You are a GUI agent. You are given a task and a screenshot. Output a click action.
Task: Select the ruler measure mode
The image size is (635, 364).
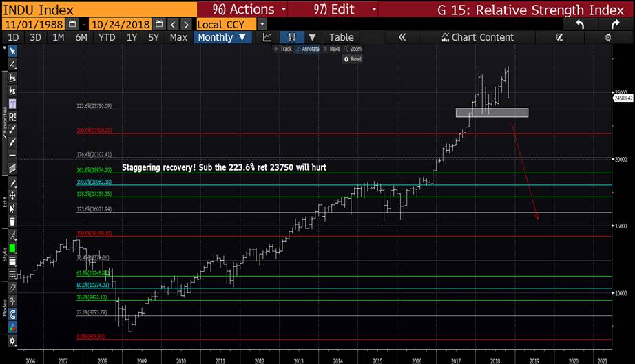(12, 288)
